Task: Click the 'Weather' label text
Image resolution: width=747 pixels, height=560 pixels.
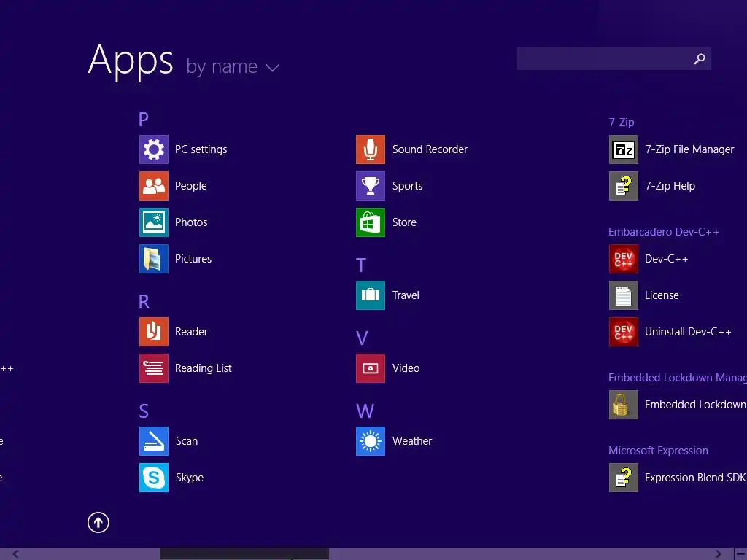Action: [412, 441]
